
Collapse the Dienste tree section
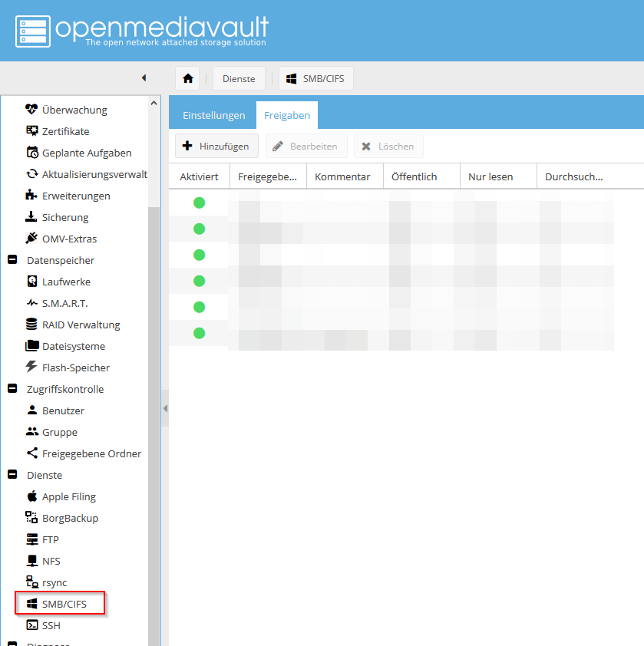coord(11,475)
